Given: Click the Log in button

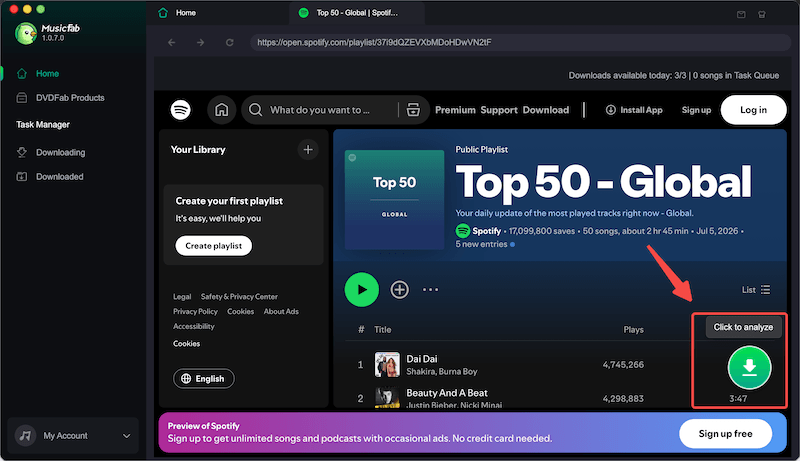Looking at the screenshot, I should pyautogui.click(x=753, y=110).
